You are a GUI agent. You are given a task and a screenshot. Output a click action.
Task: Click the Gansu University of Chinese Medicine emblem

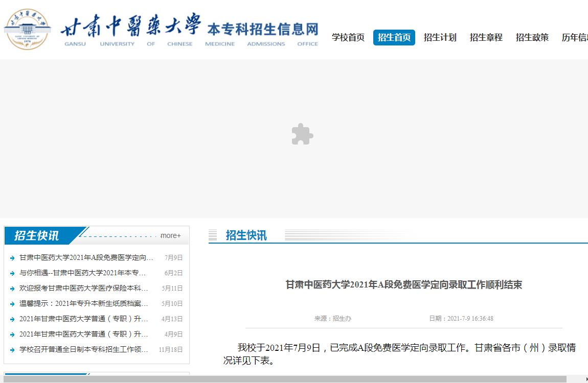(28, 29)
